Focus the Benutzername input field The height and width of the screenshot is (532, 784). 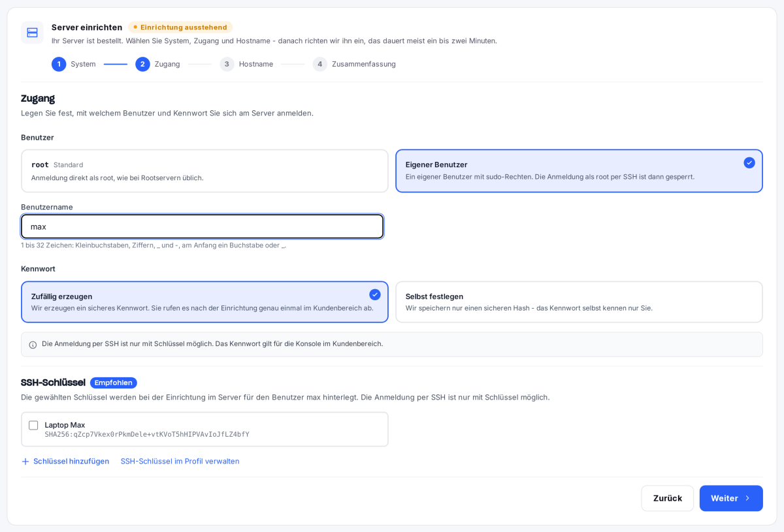(x=203, y=227)
